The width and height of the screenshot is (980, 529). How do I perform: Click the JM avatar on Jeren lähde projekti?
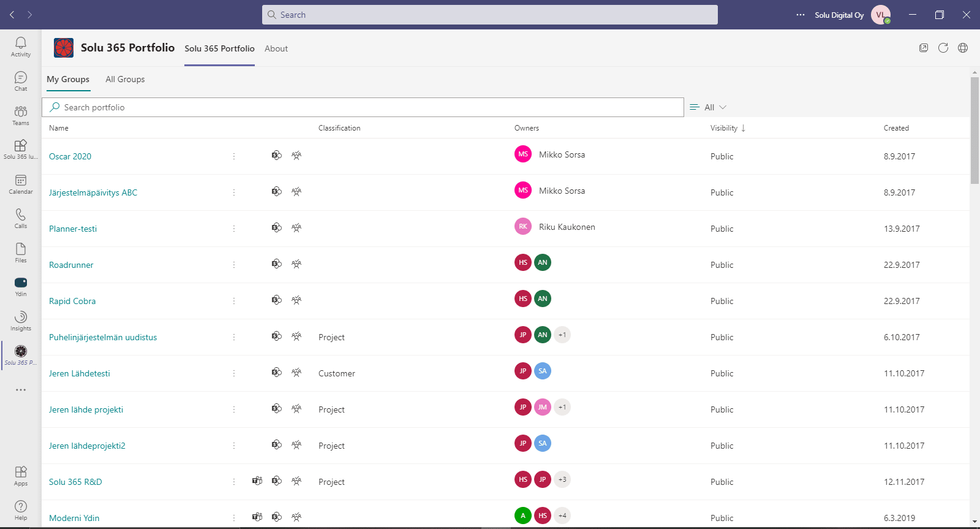point(543,407)
